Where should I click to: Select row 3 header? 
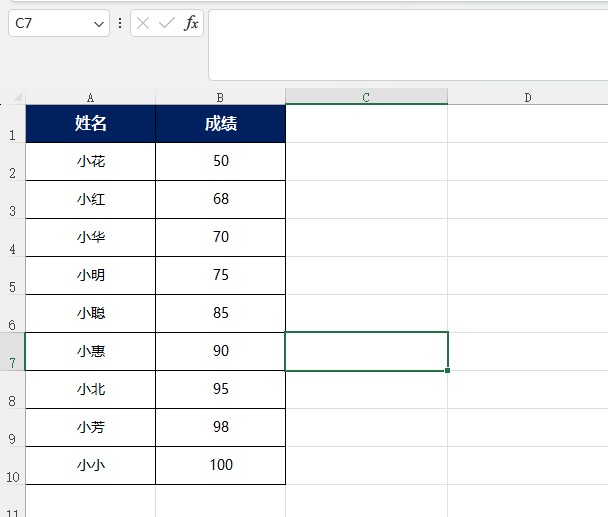(x=12, y=200)
